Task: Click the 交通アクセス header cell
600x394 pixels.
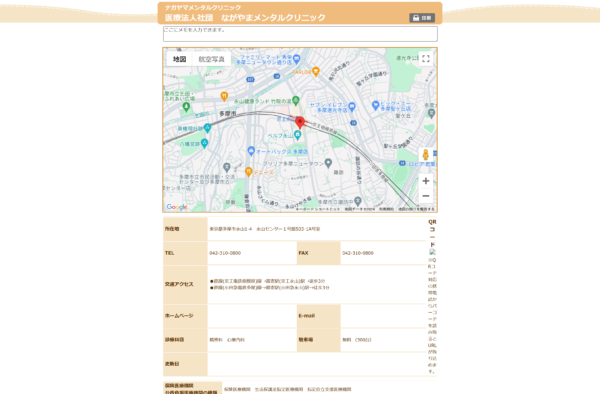Action: [x=185, y=284]
